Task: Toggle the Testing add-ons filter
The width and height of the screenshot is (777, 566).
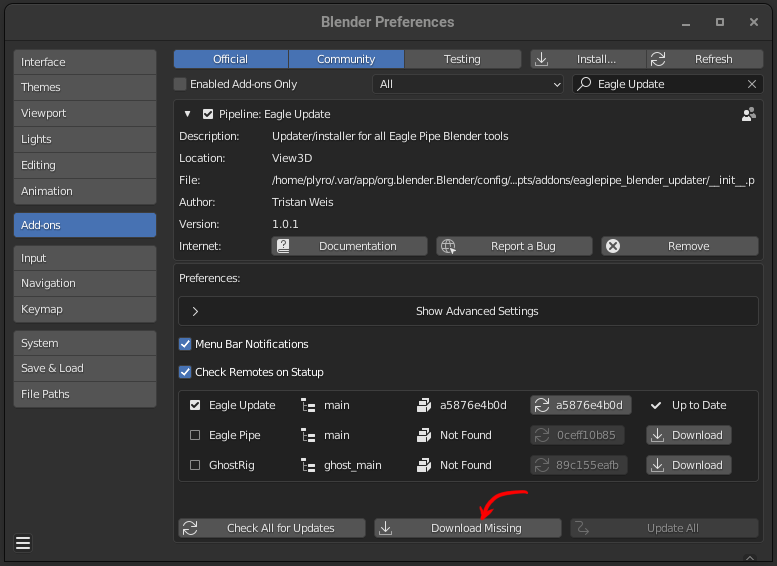Action: [x=462, y=59]
